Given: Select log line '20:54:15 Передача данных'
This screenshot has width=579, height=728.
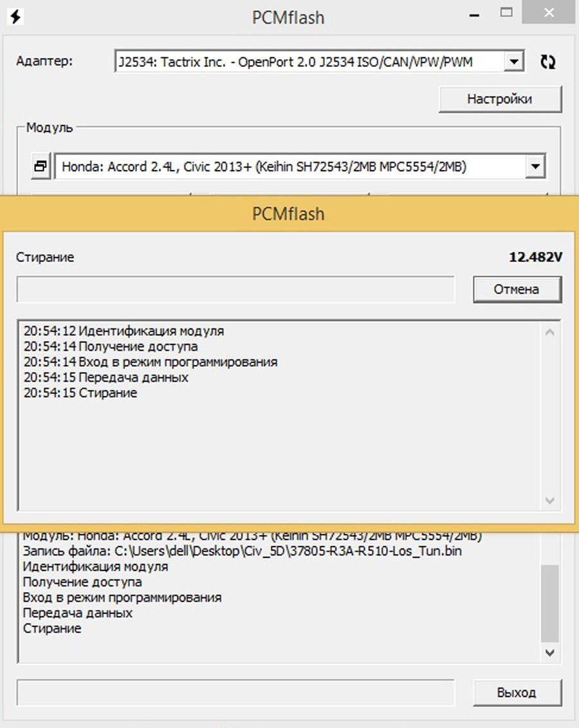Looking at the screenshot, I should pyautogui.click(x=106, y=377).
